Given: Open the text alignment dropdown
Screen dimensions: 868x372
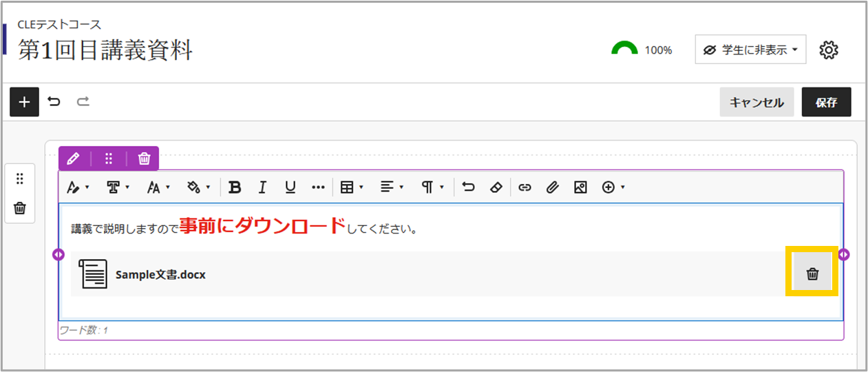Looking at the screenshot, I should 392,187.
